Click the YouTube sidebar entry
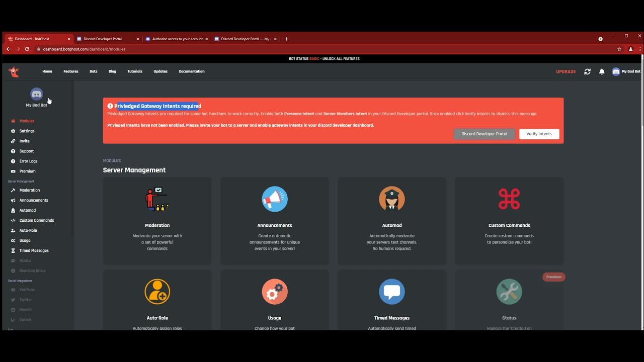 click(x=27, y=290)
